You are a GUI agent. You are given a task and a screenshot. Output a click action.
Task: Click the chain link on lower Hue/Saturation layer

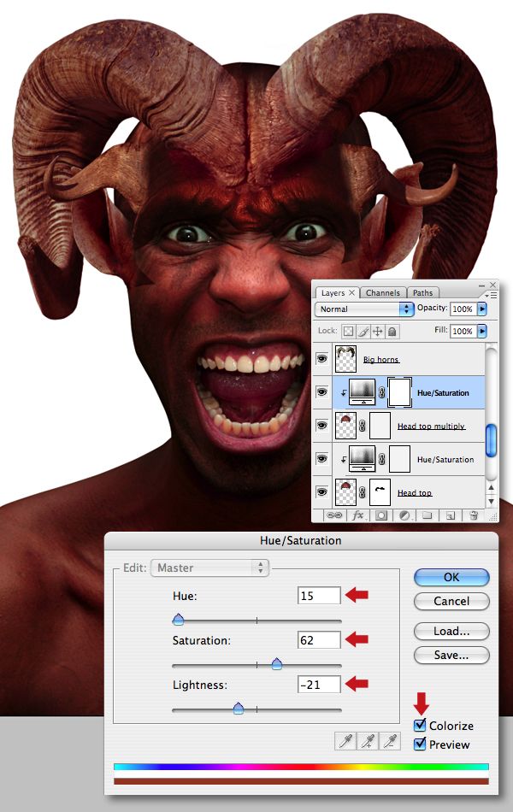pyautogui.click(x=381, y=459)
